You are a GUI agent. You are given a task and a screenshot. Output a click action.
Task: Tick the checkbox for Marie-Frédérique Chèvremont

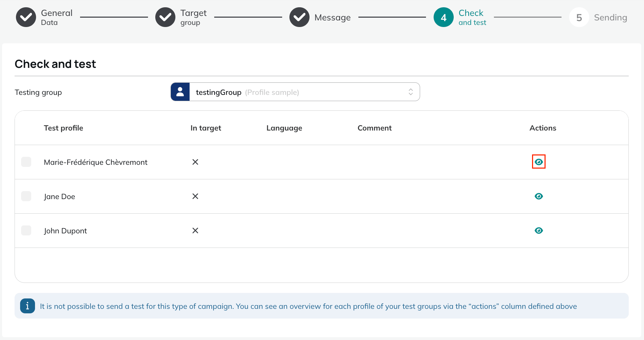(26, 162)
